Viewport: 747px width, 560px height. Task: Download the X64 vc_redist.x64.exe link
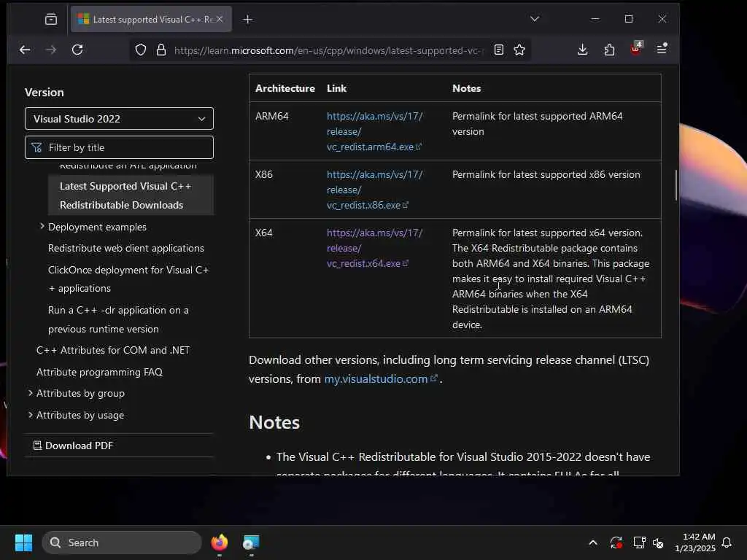point(374,248)
